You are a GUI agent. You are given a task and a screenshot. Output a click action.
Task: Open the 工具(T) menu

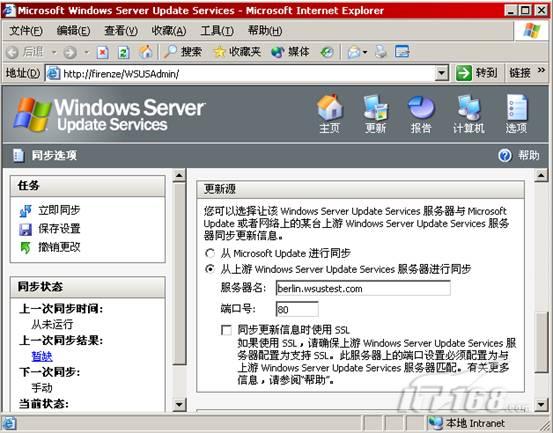[x=217, y=31]
